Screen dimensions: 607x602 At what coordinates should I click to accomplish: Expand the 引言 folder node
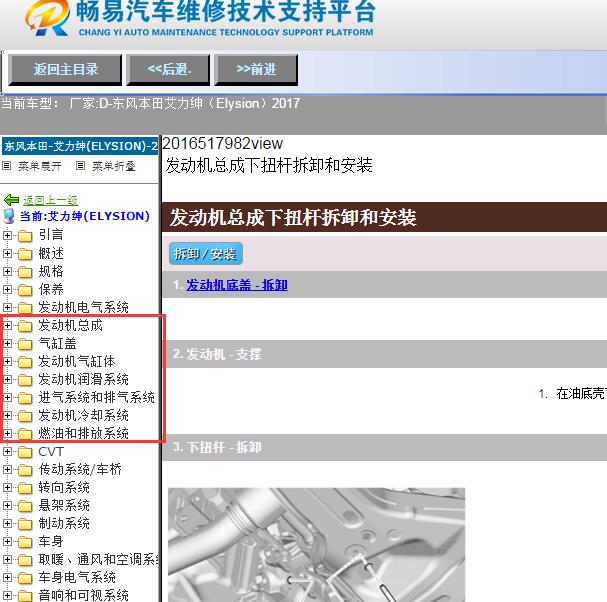[7, 235]
